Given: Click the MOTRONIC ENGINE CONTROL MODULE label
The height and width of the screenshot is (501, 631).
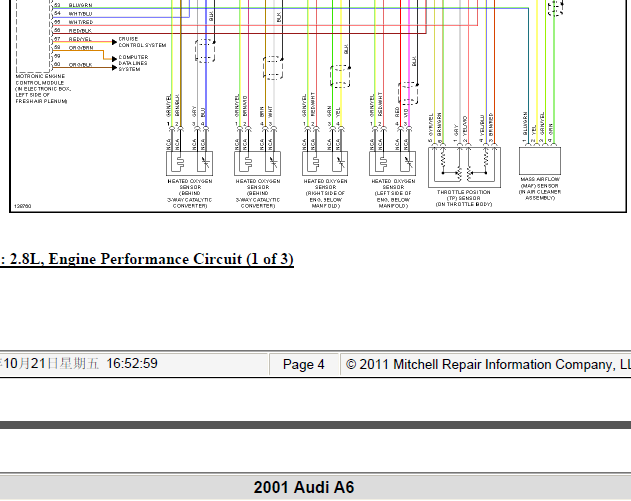Looking at the screenshot, I should 43,89.
